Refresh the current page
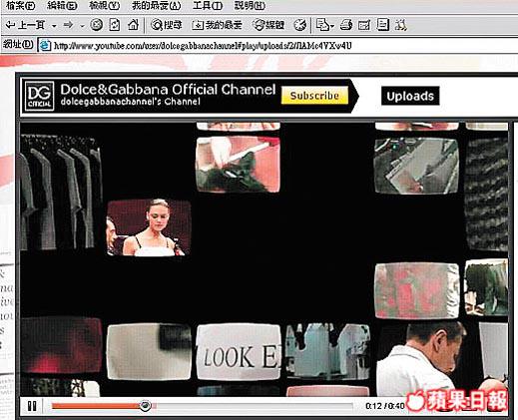Screen dimensions: 518x420 point(115,25)
